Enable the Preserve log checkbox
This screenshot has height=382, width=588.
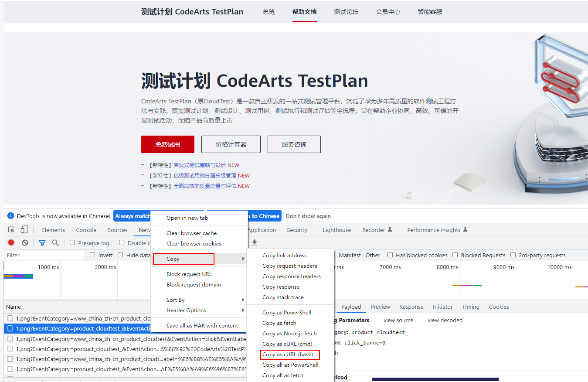point(72,242)
